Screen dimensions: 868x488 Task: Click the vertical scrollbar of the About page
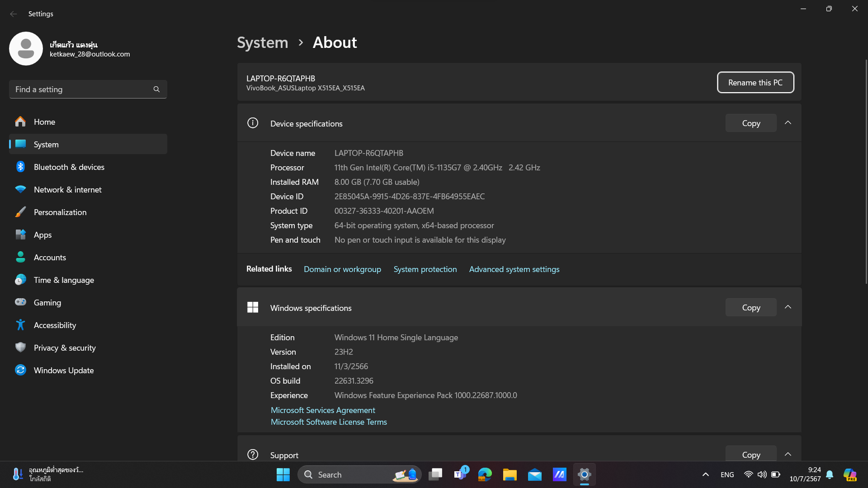tap(866, 172)
